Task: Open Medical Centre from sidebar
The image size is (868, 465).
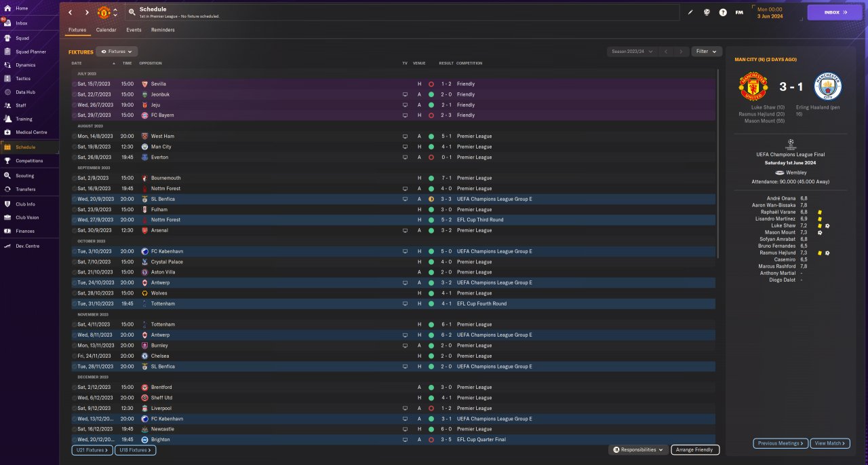Action: click(x=29, y=132)
